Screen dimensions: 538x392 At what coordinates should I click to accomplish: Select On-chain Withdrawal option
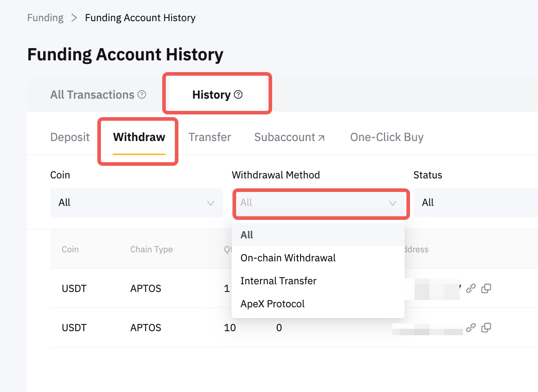click(288, 258)
